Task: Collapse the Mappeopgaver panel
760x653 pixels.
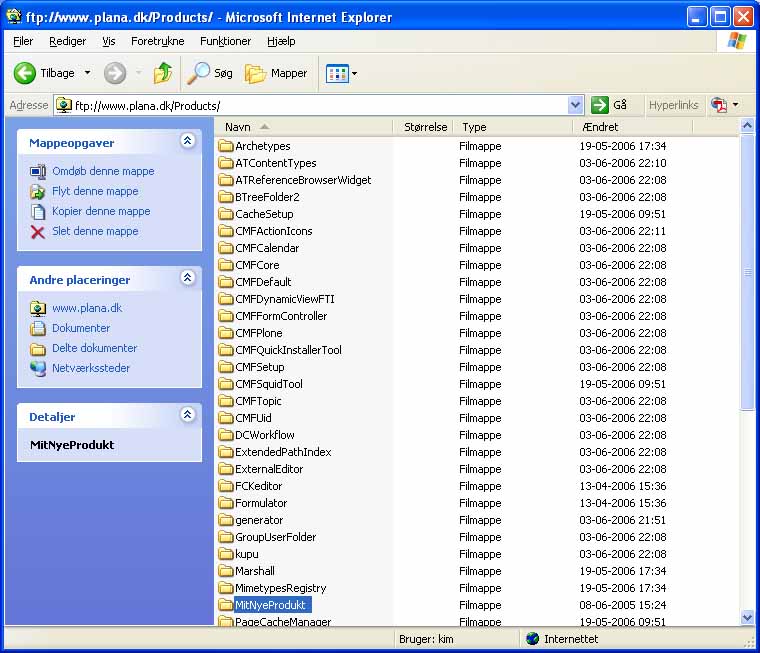Action: click(187, 142)
